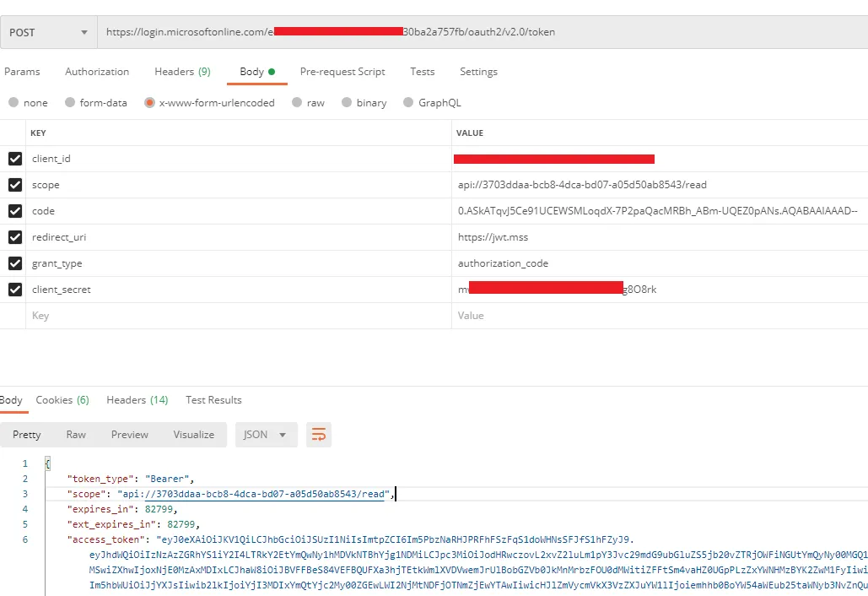This screenshot has height=596, width=868.
Task: Show response in Visualize mode
Action: pyautogui.click(x=194, y=435)
